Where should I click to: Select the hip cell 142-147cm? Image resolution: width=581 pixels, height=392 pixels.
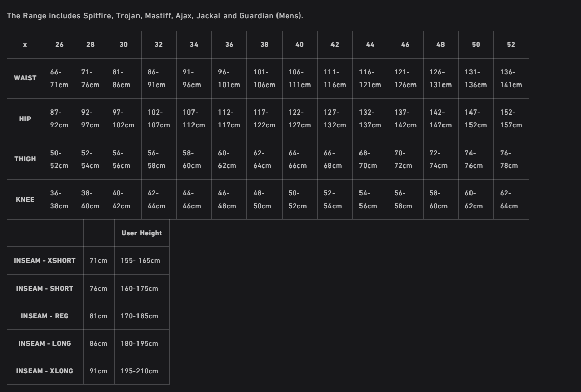tap(440, 119)
